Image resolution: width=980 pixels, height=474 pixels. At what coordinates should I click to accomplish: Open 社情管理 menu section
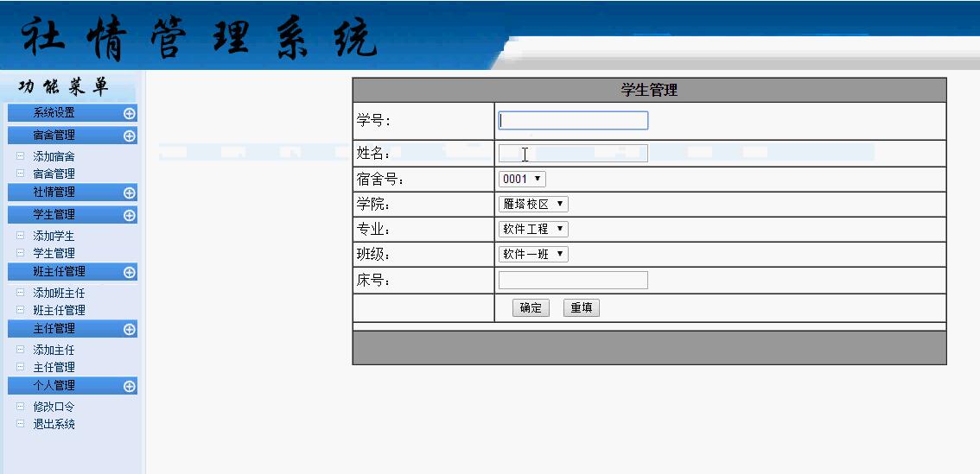[73, 193]
